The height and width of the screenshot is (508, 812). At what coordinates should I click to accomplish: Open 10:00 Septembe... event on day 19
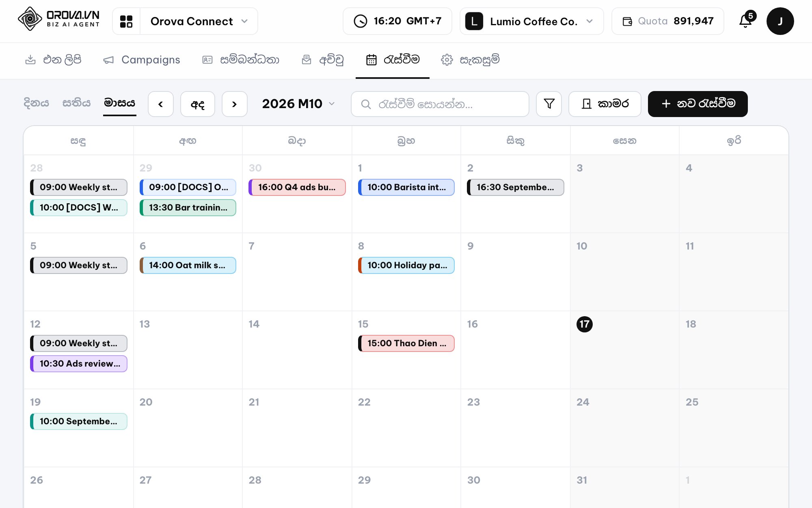coord(78,421)
